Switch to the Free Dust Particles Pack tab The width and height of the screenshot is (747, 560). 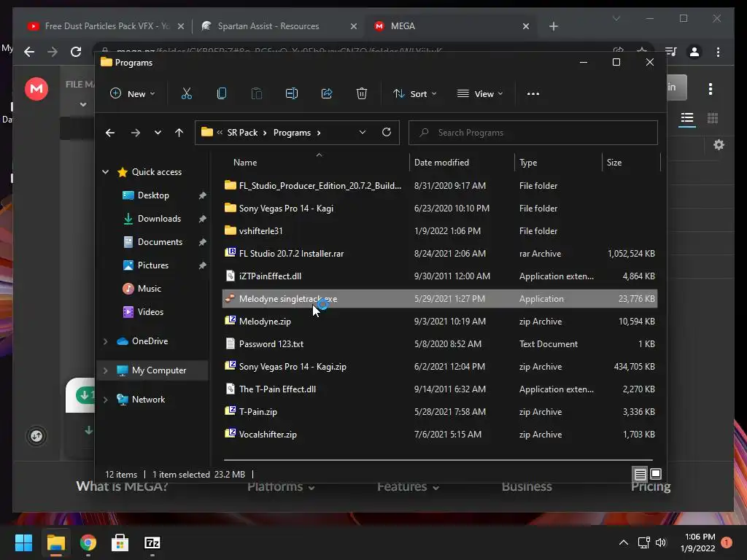tap(105, 26)
